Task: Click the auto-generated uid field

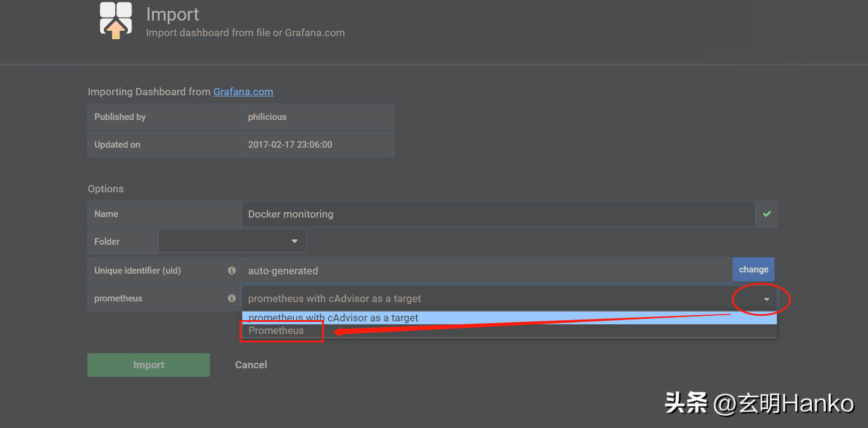Action: point(487,271)
